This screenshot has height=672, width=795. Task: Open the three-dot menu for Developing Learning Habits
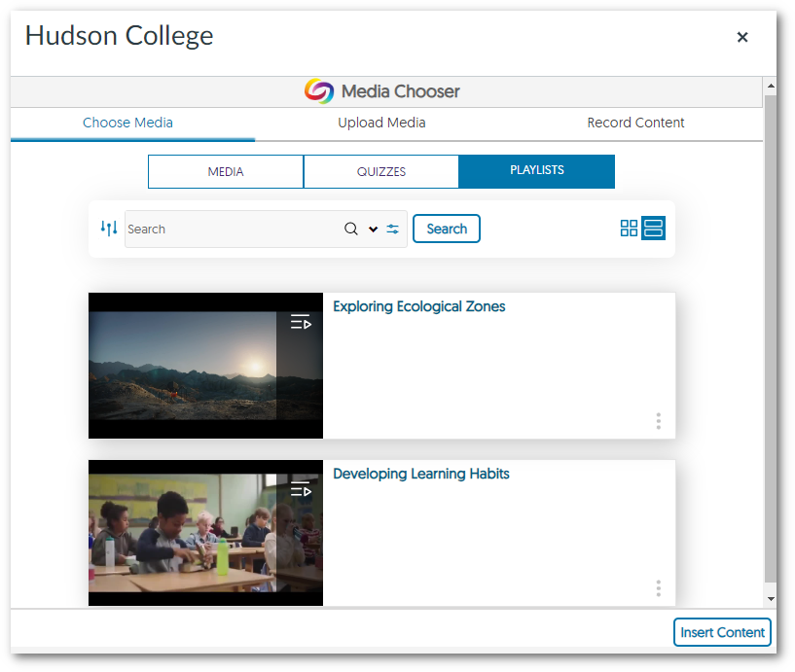point(658,588)
